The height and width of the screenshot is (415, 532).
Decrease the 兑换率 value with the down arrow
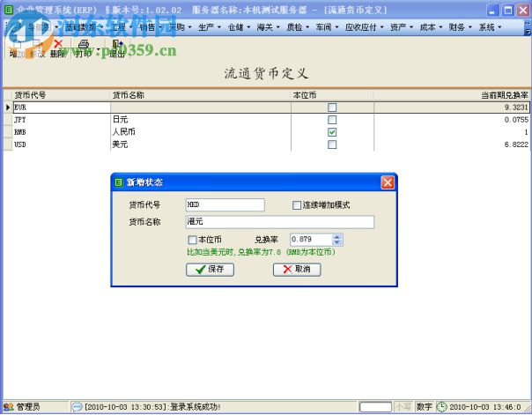[336, 242]
